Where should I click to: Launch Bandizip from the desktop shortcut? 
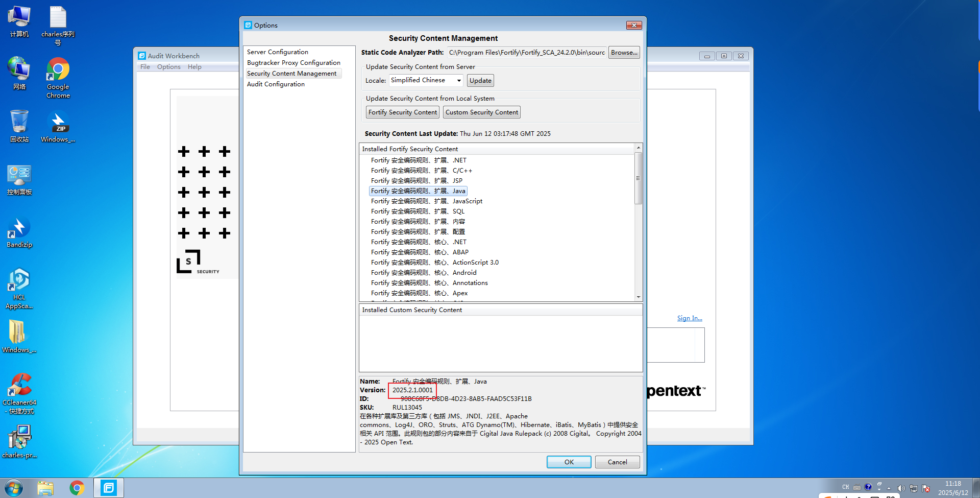(x=19, y=232)
